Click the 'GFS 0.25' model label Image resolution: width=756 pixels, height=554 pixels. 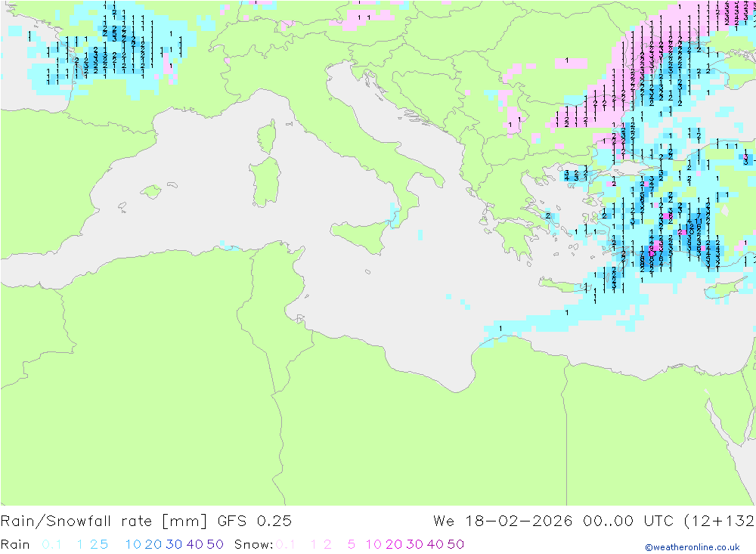point(255,522)
